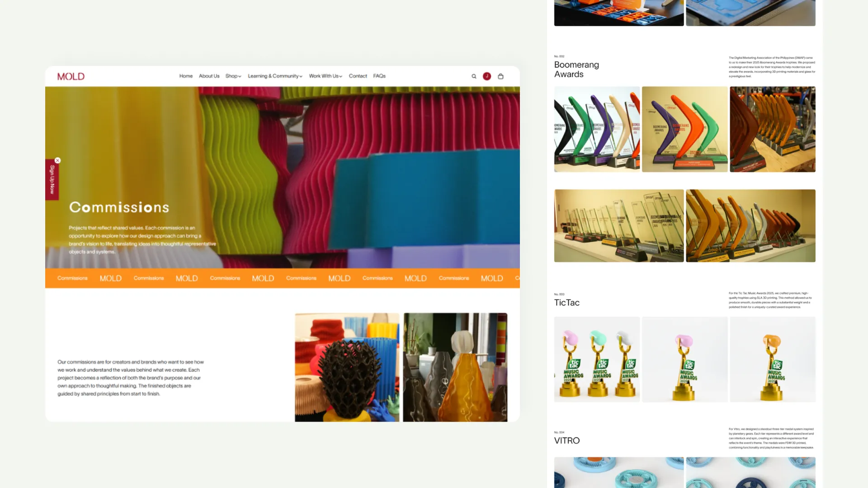The width and height of the screenshot is (868, 488).
Task: Open the black lattice vase photo
Action: point(347,367)
